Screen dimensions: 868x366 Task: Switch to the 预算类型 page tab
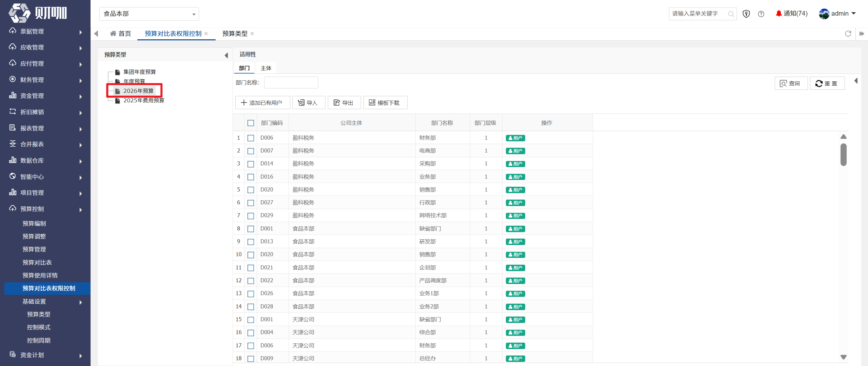point(235,34)
